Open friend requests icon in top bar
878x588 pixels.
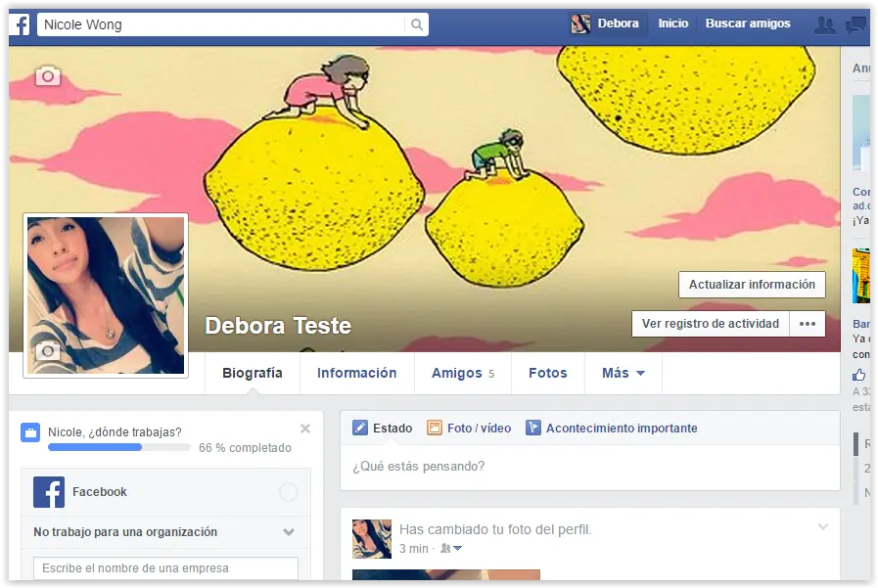tap(824, 24)
